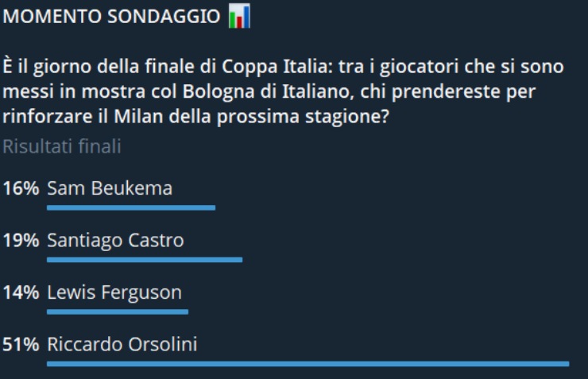This screenshot has width=588, height=379.
Task: Click the Risultati finali label
Action: pyautogui.click(x=62, y=146)
